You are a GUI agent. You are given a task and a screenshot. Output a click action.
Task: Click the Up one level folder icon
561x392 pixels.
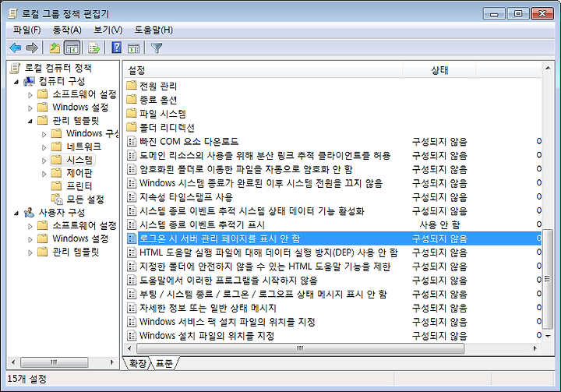point(55,48)
